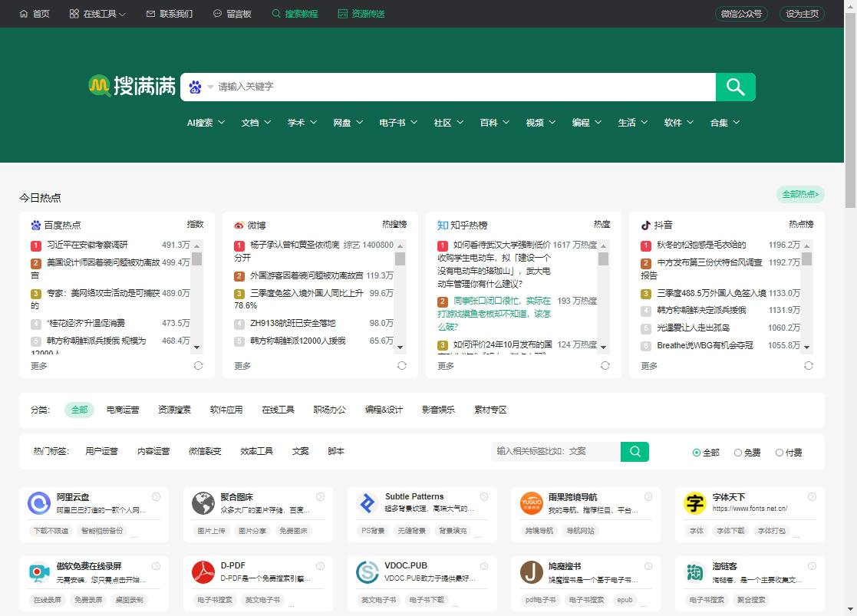The width and height of the screenshot is (857, 616).
Task: Click the 阿里云盘 card corner circle icon
Action: click(x=157, y=497)
